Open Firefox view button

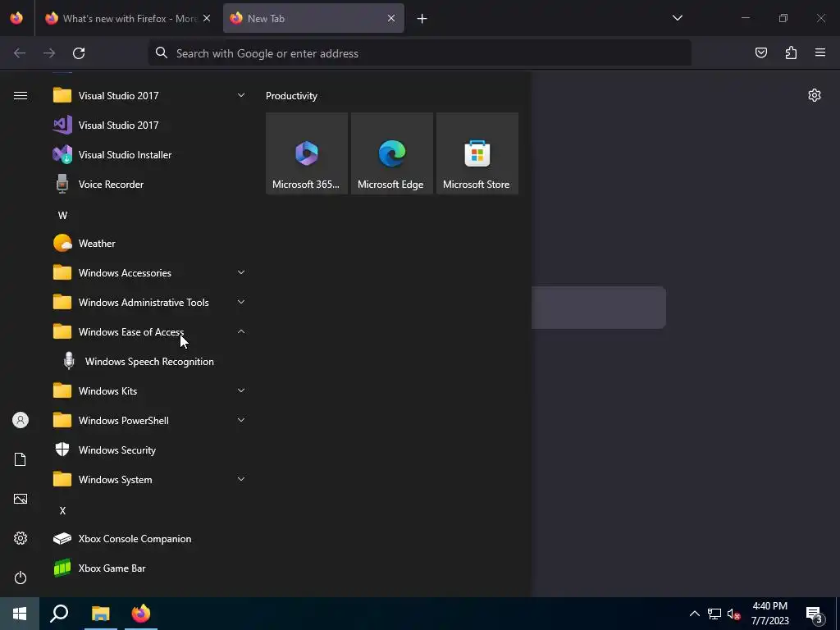[16, 18]
